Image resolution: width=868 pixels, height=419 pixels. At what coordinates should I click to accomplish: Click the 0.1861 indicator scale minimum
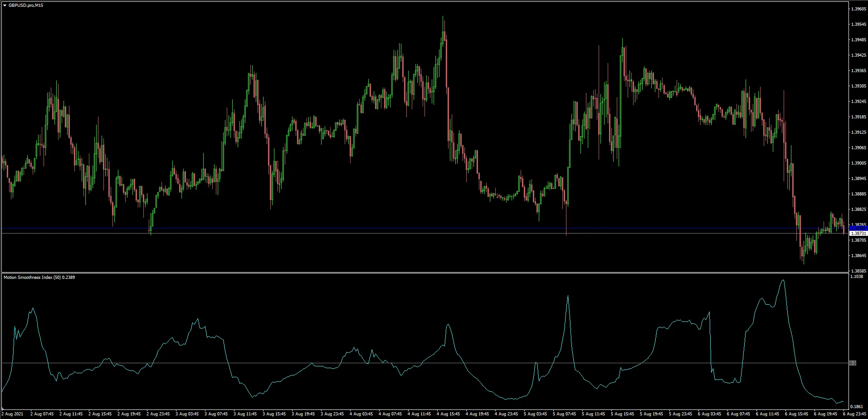[x=857, y=406]
